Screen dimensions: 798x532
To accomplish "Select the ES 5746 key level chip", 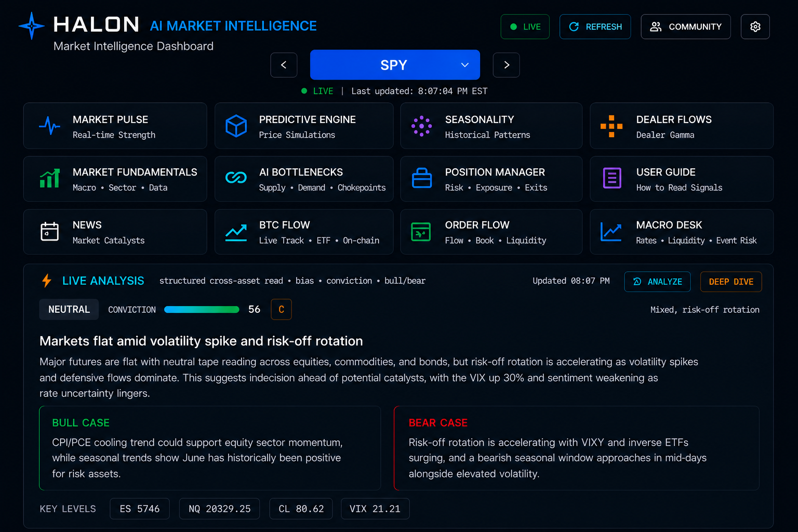I will point(140,509).
